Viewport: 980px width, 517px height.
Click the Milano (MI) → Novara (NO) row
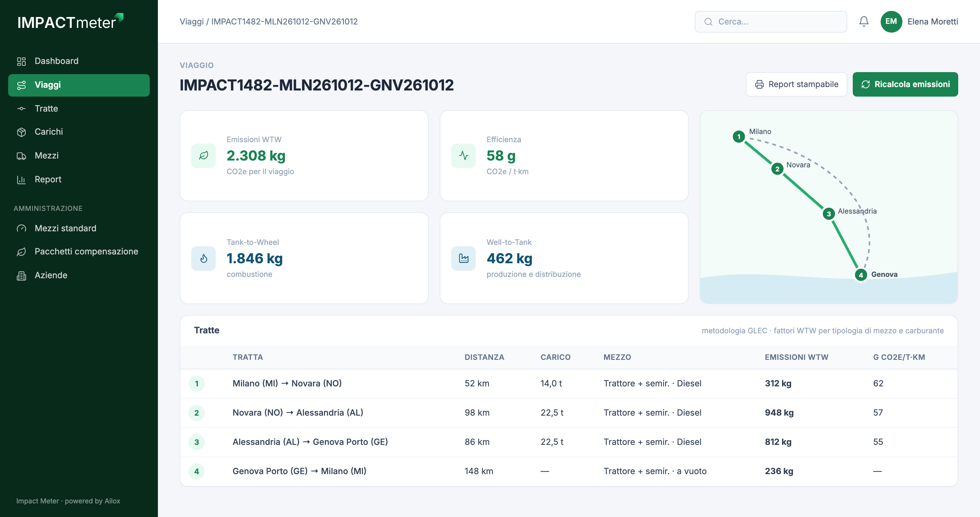tap(569, 384)
